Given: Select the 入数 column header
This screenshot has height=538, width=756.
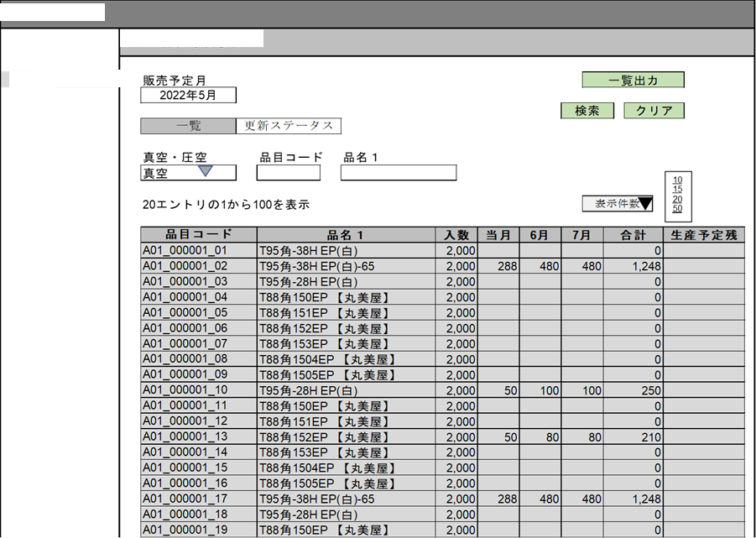Looking at the screenshot, I should [456, 235].
